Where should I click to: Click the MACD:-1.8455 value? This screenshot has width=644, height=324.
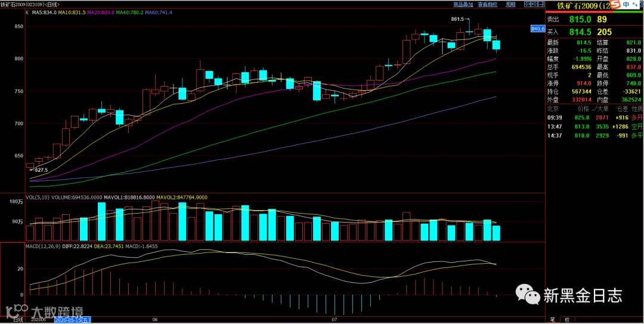[142, 246]
